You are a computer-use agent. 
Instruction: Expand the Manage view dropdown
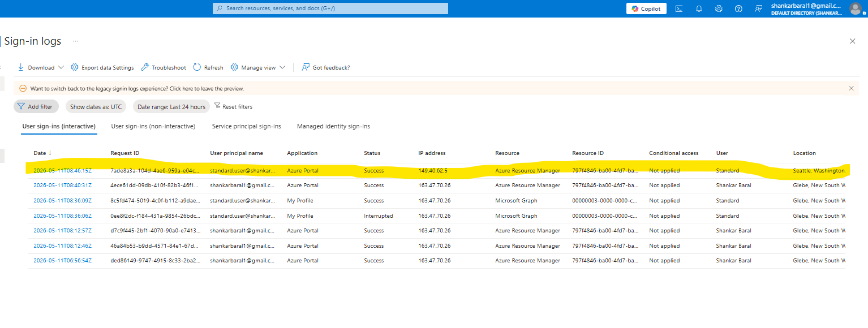coord(258,67)
